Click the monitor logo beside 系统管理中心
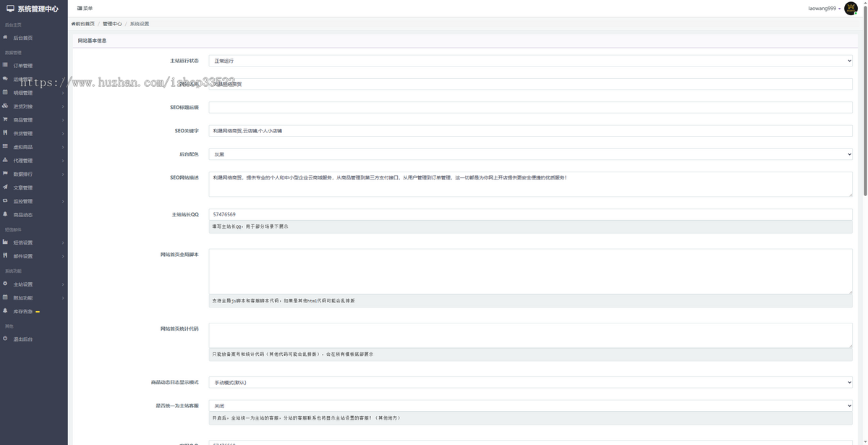This screenshot has height=445, width=868. point(10,9)
